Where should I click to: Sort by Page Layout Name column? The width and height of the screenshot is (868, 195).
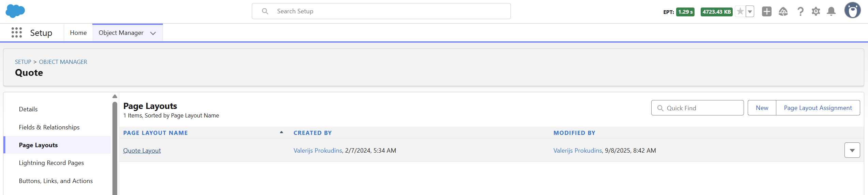[155, 133]
